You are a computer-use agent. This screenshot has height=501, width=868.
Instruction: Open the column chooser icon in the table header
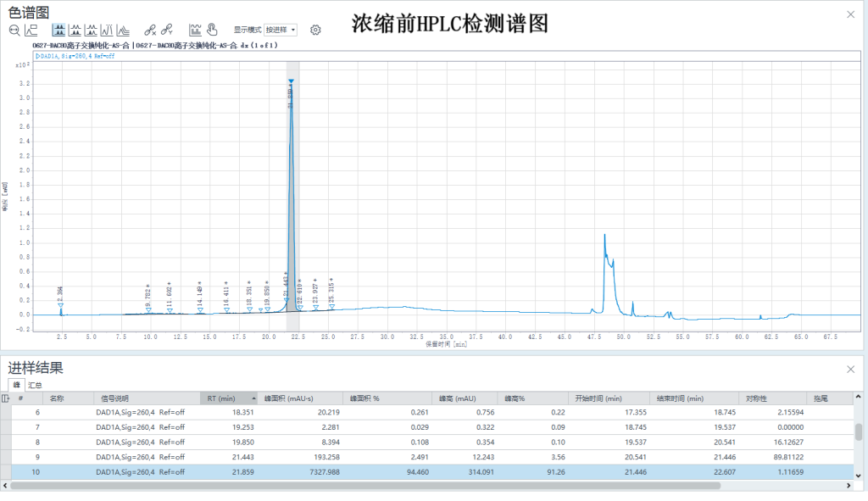click(x=7, y=398)
